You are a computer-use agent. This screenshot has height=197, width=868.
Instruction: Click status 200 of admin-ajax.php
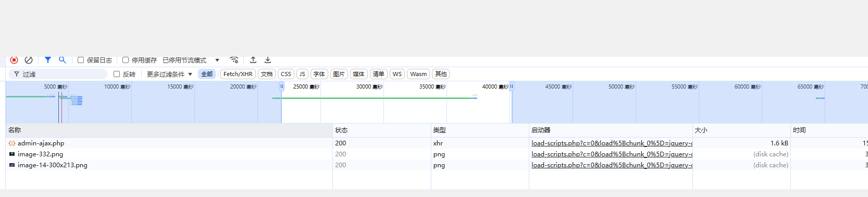coord(341,143)
